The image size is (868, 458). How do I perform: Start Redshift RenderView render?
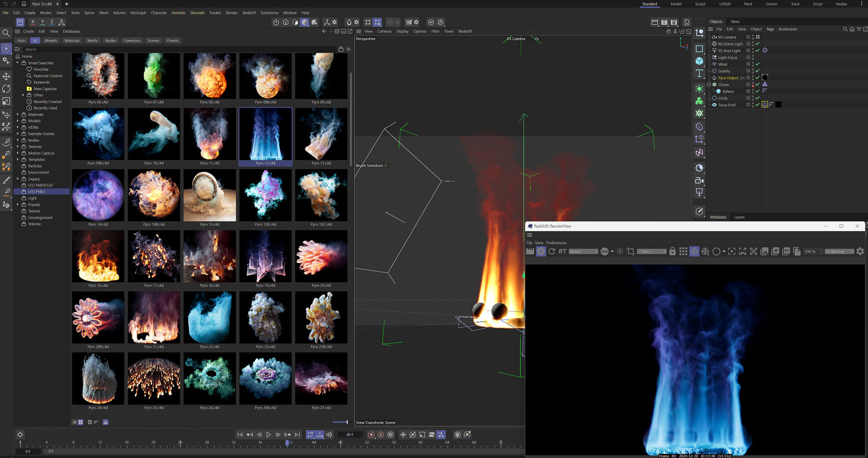[541, 252]
